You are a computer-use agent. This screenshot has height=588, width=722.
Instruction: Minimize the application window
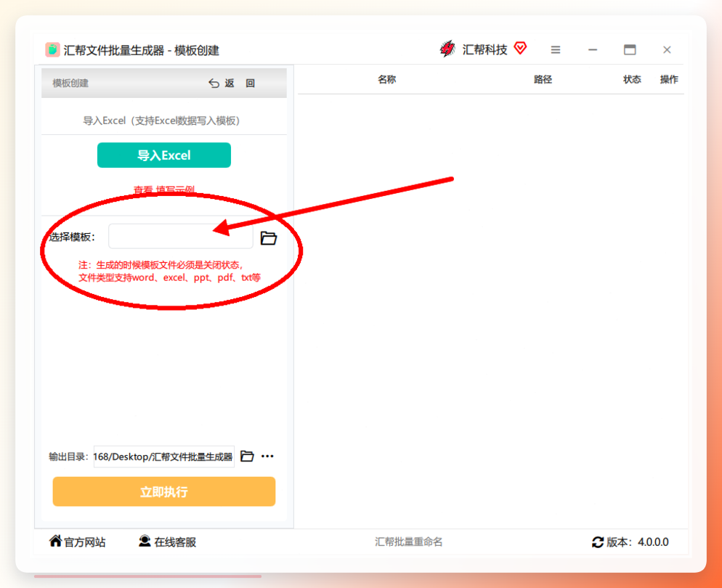pyautogui.click(x=593, y=49)
